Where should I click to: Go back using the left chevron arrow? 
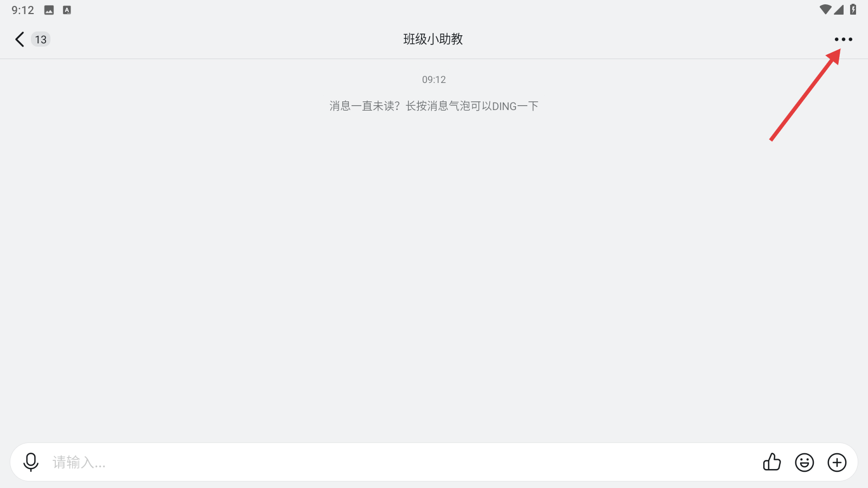click(x=20, y=39)
